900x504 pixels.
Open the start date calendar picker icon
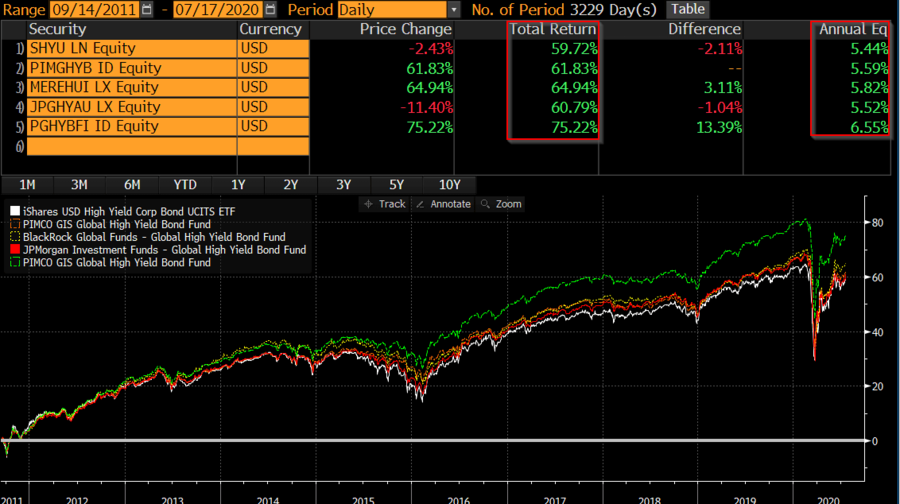click(147, 9)
